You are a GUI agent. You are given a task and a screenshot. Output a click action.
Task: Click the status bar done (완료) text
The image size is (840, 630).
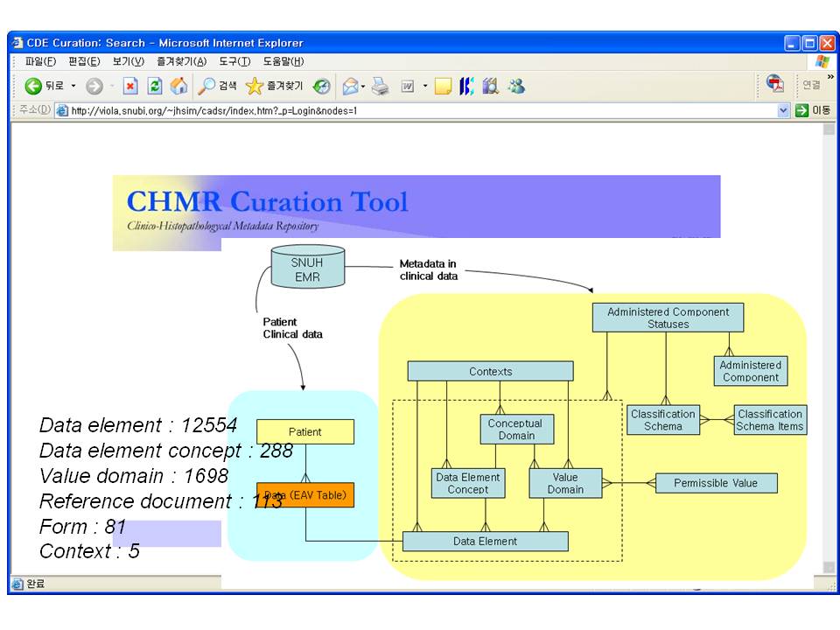coord(35,584)
